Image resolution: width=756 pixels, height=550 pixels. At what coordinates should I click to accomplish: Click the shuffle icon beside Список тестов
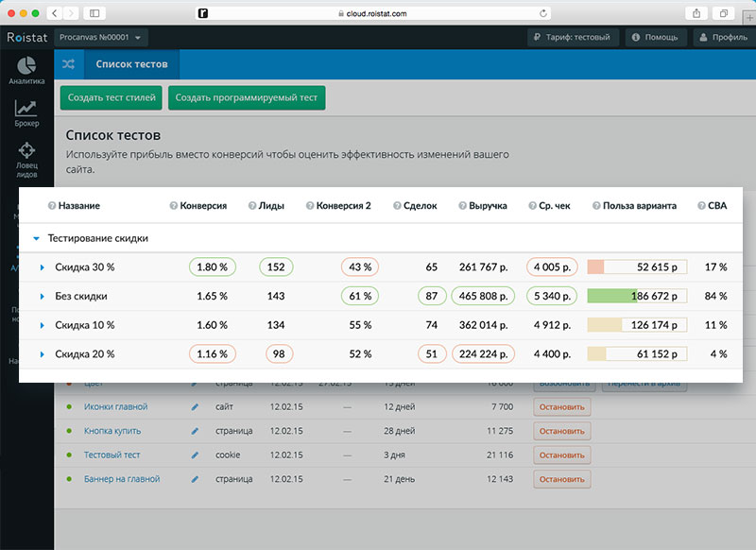pos(68,64)
